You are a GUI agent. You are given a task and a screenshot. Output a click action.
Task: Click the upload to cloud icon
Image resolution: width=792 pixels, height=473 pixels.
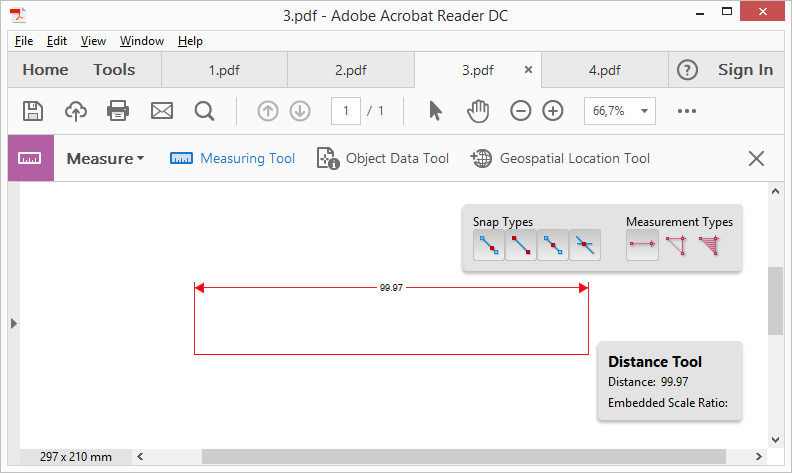[x=76, y=111]
